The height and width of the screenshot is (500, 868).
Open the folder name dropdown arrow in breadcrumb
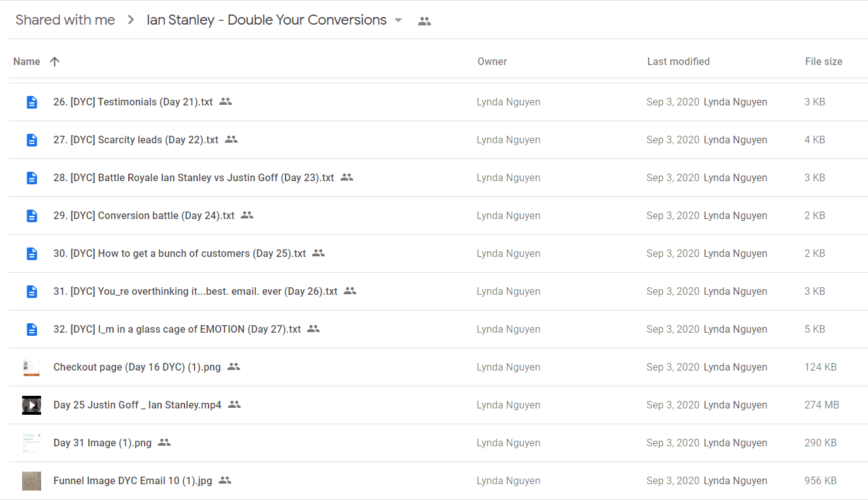click(x=398, y=20)
